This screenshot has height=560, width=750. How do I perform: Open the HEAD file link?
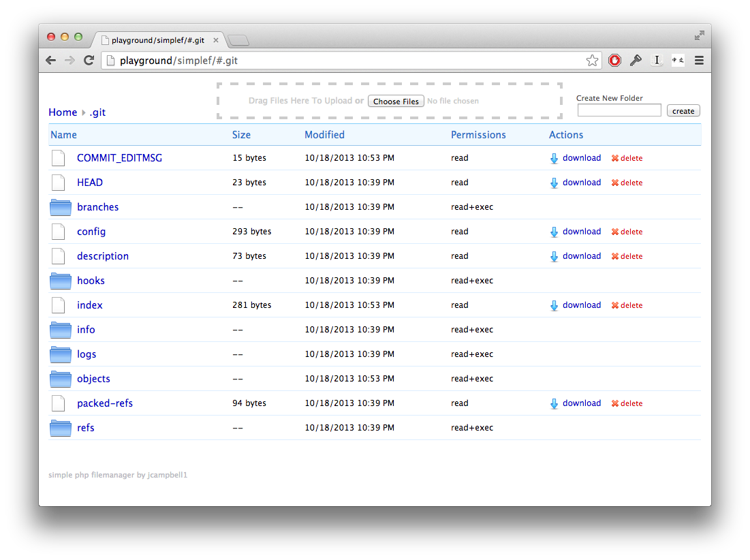coord(90,182)
